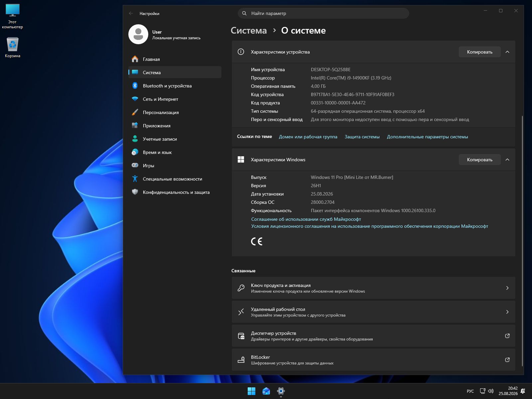Click the Device Manager icon

pos(241,336)
